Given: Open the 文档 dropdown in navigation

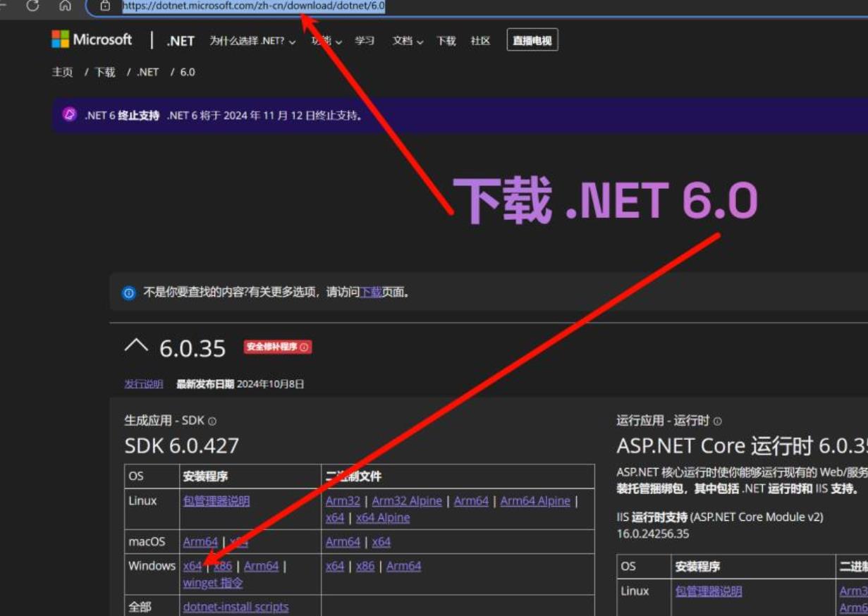Looking at the screenshot, I should [x=408, y=41].
